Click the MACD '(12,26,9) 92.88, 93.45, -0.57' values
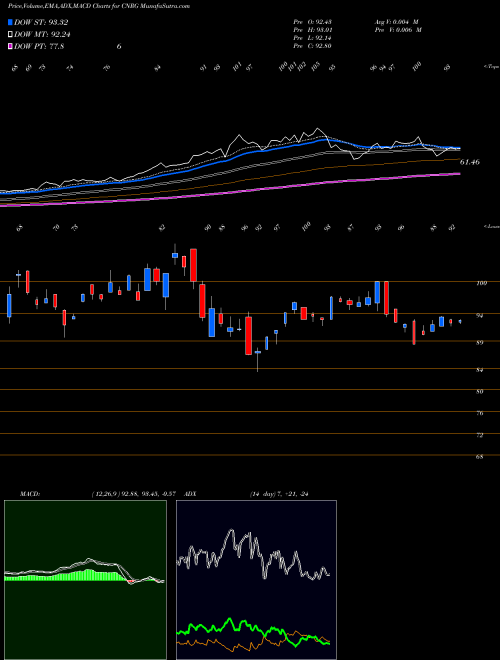500x660 pixels. [136, 494]
